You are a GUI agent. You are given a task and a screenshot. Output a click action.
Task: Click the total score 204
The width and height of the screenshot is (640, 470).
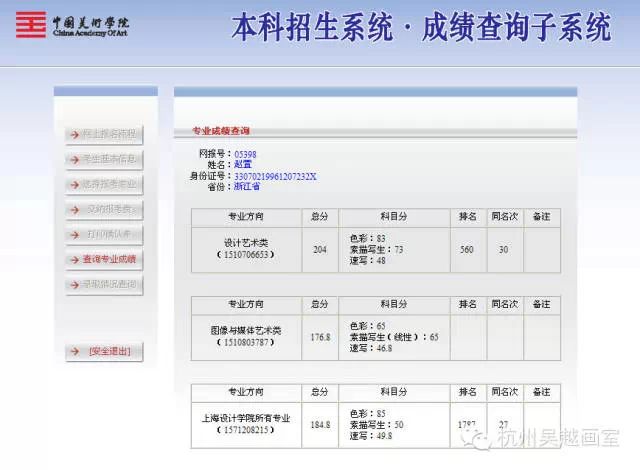pyautogui.click(x=320, y=249)
